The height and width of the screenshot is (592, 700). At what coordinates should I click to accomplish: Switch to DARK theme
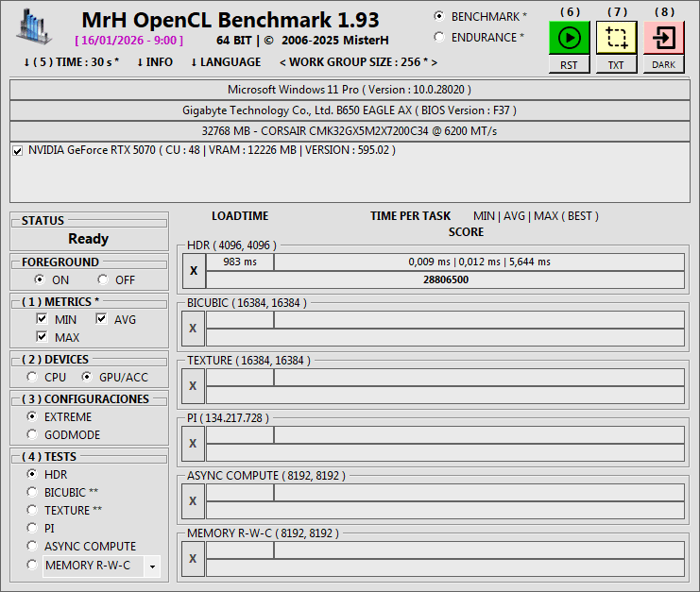tap(664, 65)
